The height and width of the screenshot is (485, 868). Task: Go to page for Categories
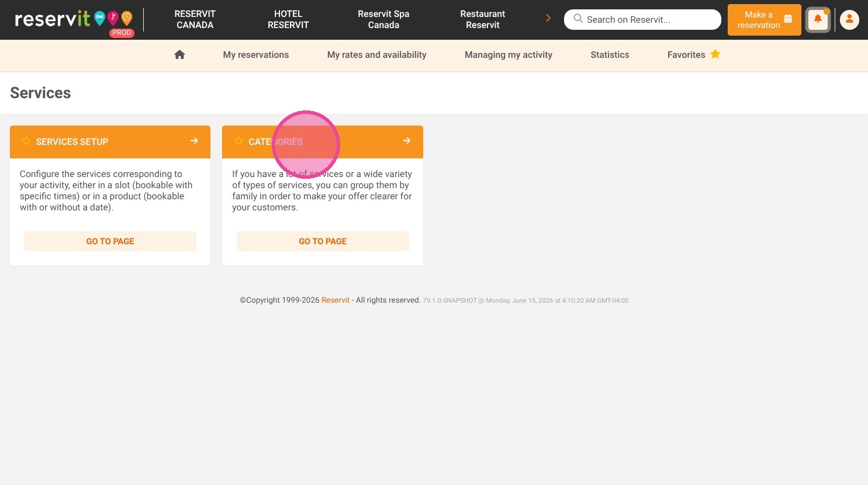(x=323, y=241)
